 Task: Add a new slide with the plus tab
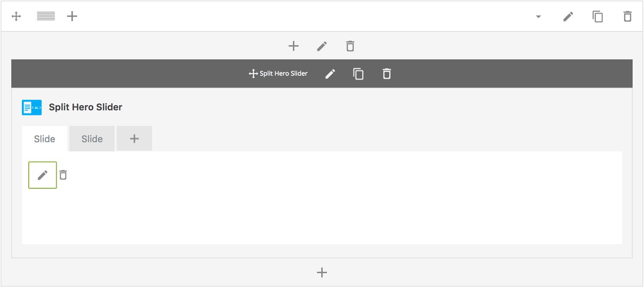[134, 138]
